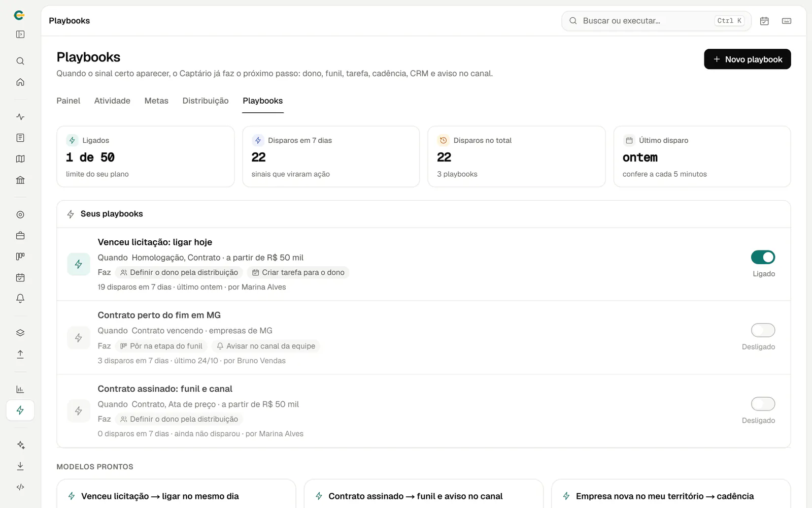The image size is (812, 508).
Task: Turn off 'Venceu licitação: ligar hoje' playbook
Action: coord(763,257)
